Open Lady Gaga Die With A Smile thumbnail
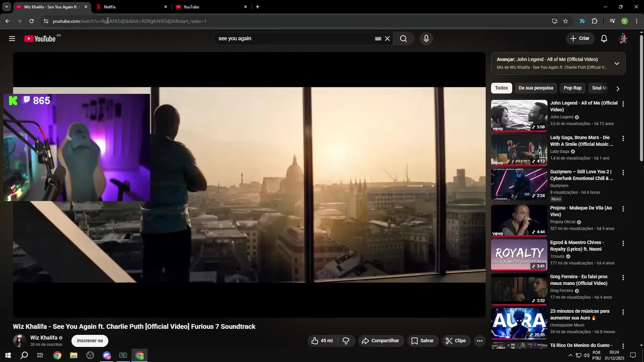Image resolution: width=644 pixels, height=362 pixels. 519,150
